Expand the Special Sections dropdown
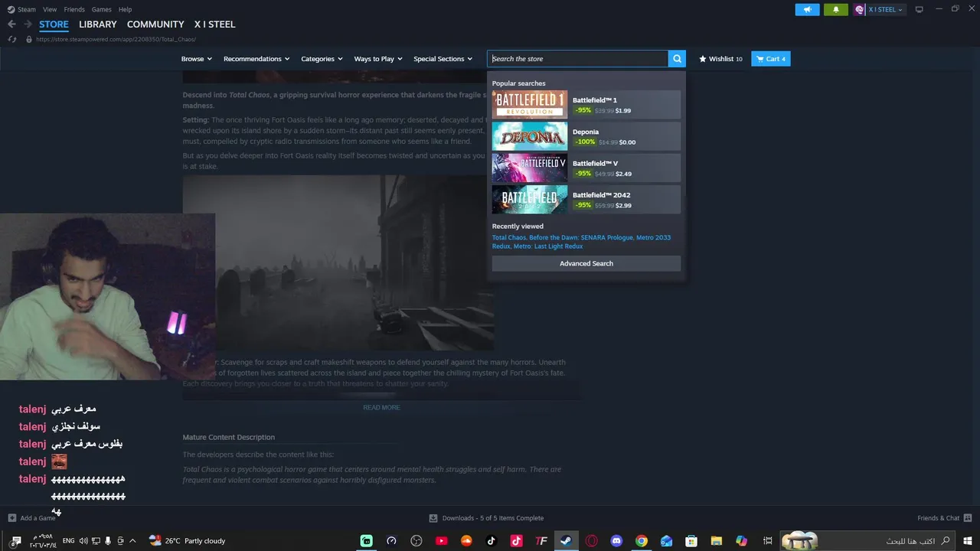Image resolution: width=980 pixels, height=551 pixels. (443, 59)
